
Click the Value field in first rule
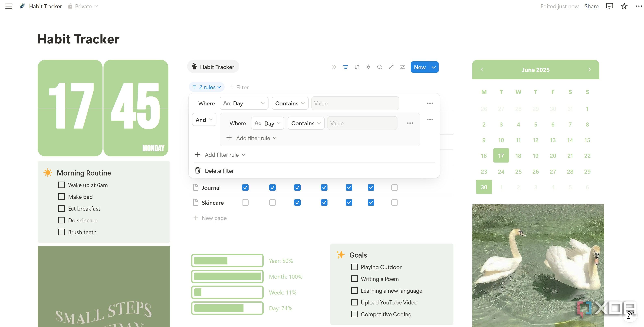[x=355, y=103]
